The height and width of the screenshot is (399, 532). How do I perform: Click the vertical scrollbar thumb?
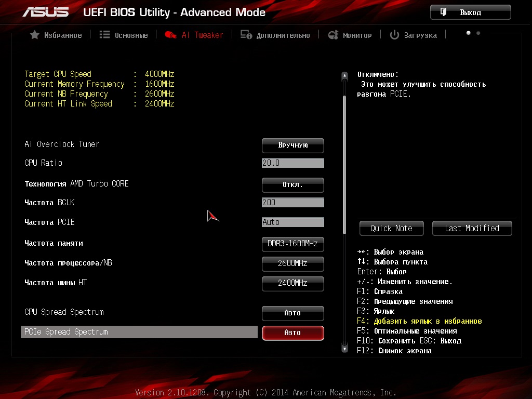pos(345,165)
